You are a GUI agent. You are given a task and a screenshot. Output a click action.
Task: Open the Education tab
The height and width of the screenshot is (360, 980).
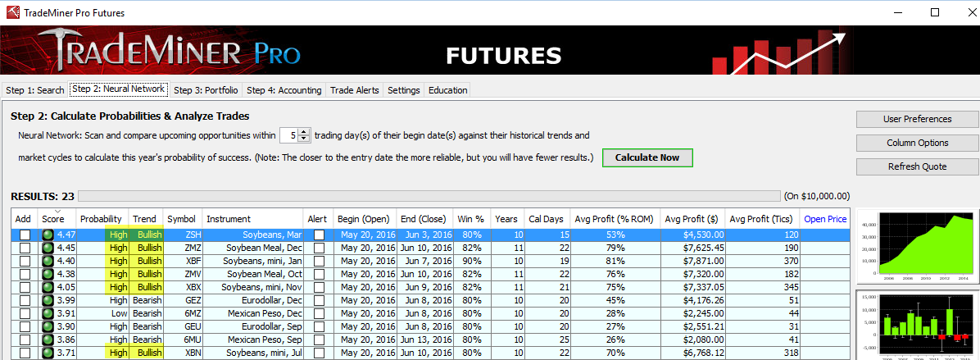[447, 90]
